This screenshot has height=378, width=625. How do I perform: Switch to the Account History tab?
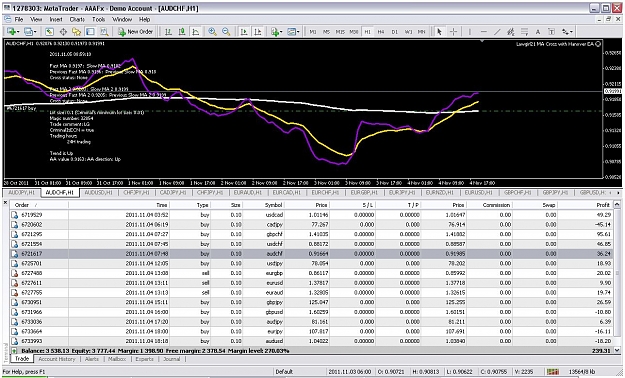(57, 359)
